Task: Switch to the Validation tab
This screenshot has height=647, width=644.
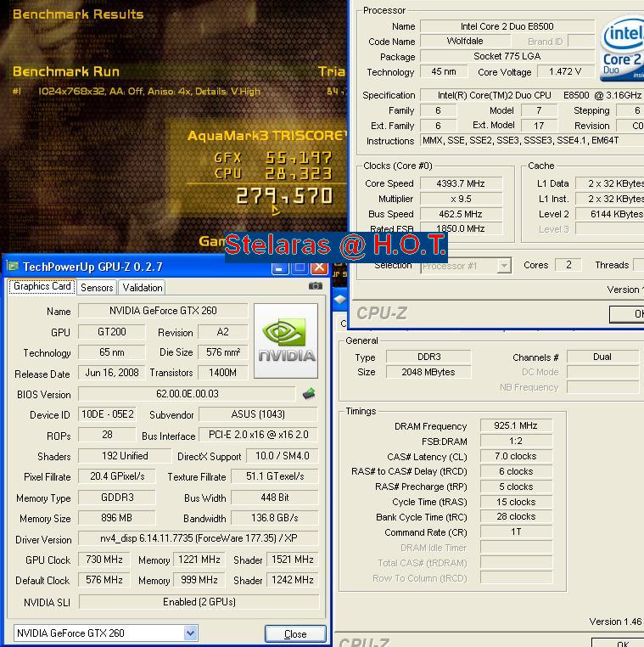Action: tap(143, 288)
